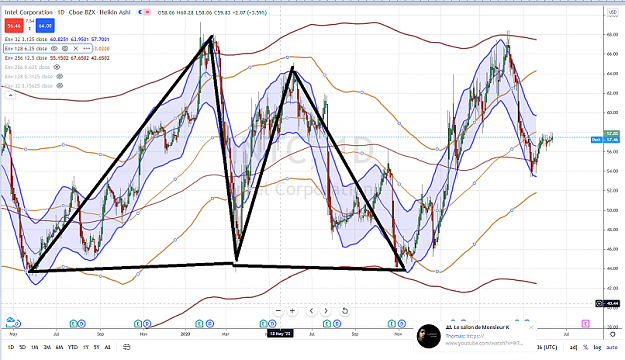Select the 1M time range
The image size is (625, 360).
(x=35, y=347)
